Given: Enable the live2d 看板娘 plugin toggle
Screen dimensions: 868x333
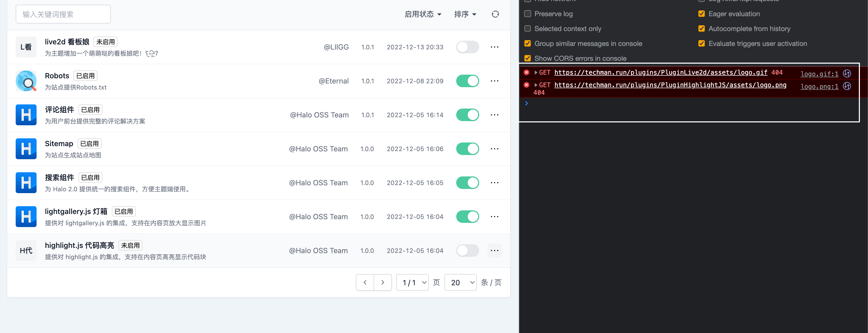Looking at the screenshot, I should tap(467, 47).
